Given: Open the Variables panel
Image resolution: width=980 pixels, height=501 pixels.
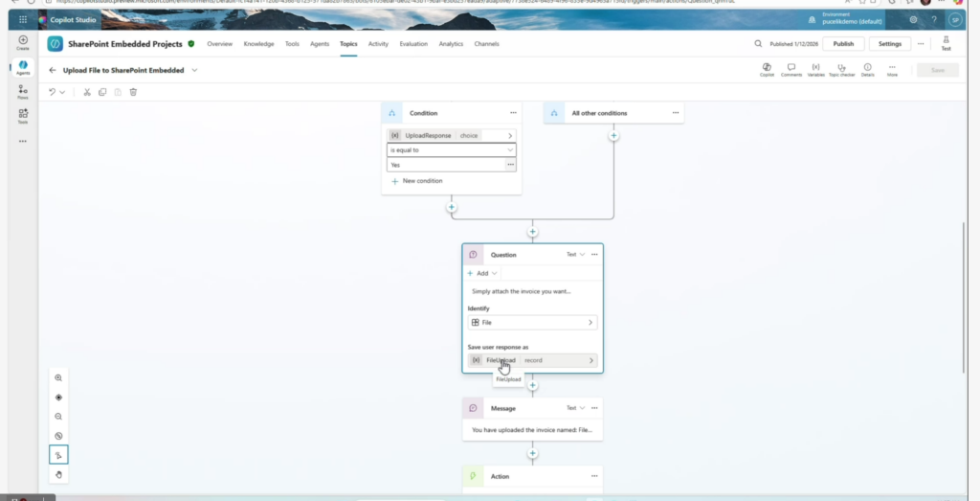Looking at the screenshot, I should (815, 69).
